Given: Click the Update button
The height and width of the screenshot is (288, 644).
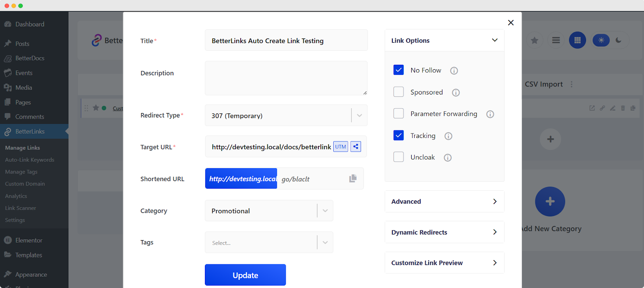Looking at the screenshot, I should pyautogui.click(x=246, y=275).
